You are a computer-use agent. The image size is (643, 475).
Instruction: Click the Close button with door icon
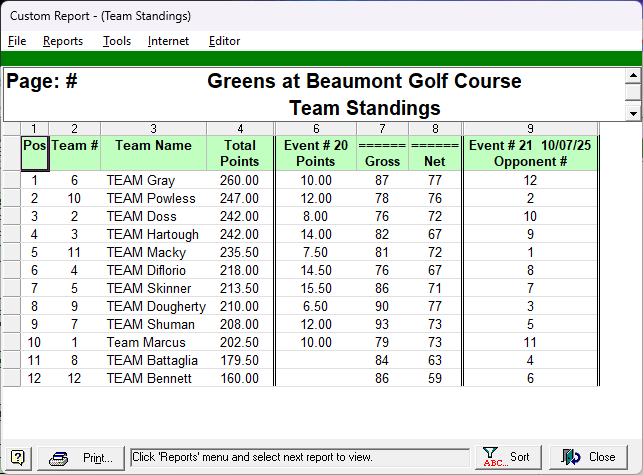[590, 457]
